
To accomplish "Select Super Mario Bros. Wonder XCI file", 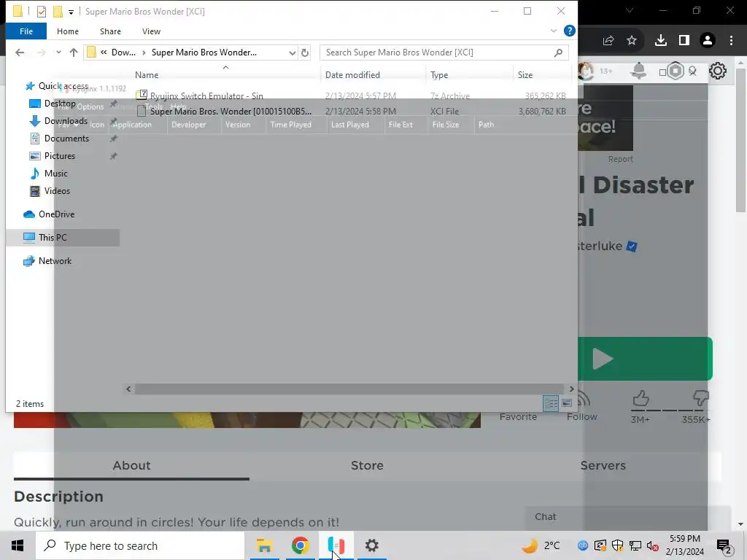I will [231, 112].
